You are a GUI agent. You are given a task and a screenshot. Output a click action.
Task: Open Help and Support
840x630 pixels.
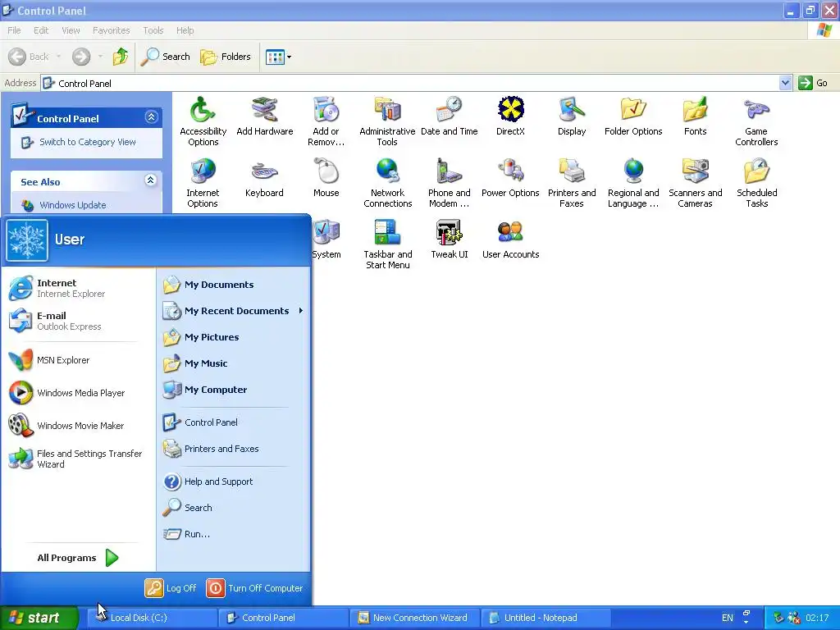234,481
